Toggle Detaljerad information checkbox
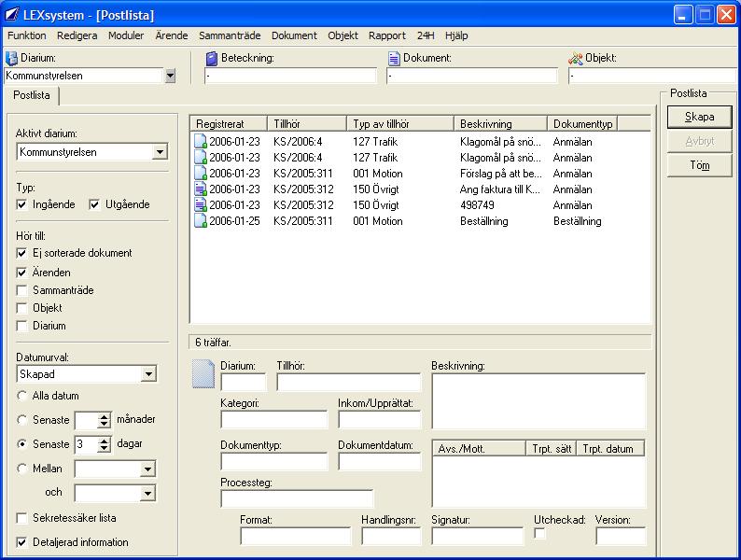741x560 pixels. (x=21, y=542)
